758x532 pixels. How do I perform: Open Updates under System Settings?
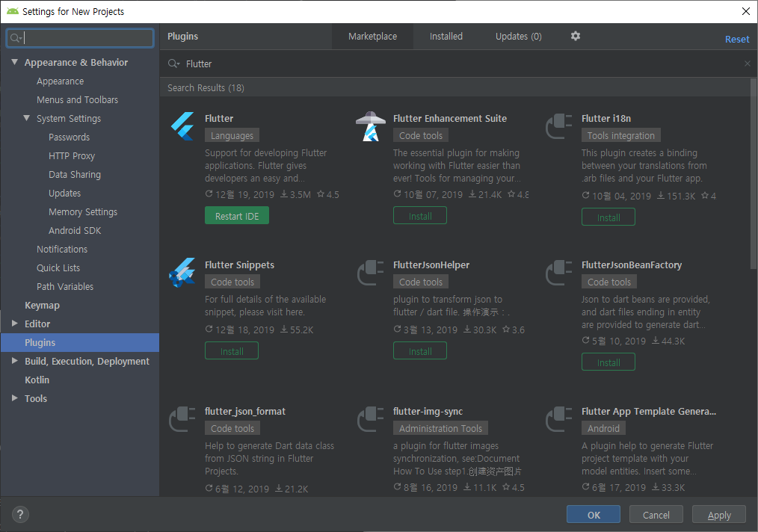[x=64, y=193]
